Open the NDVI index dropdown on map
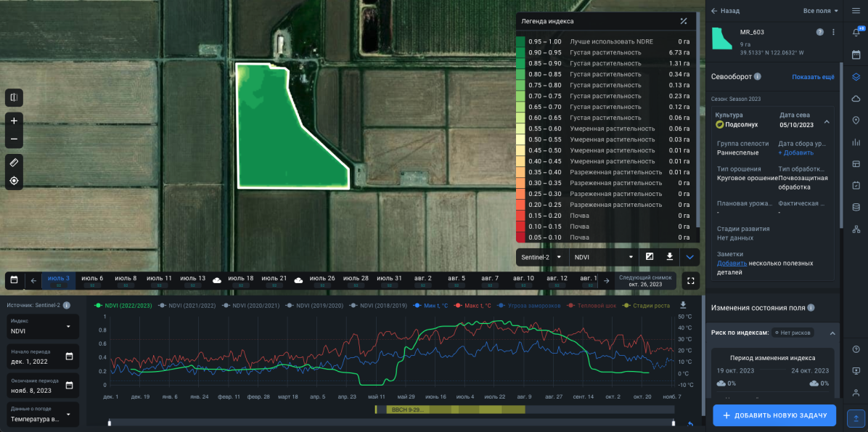The width and height of the screenshot is (868, 432). [603, 257]
